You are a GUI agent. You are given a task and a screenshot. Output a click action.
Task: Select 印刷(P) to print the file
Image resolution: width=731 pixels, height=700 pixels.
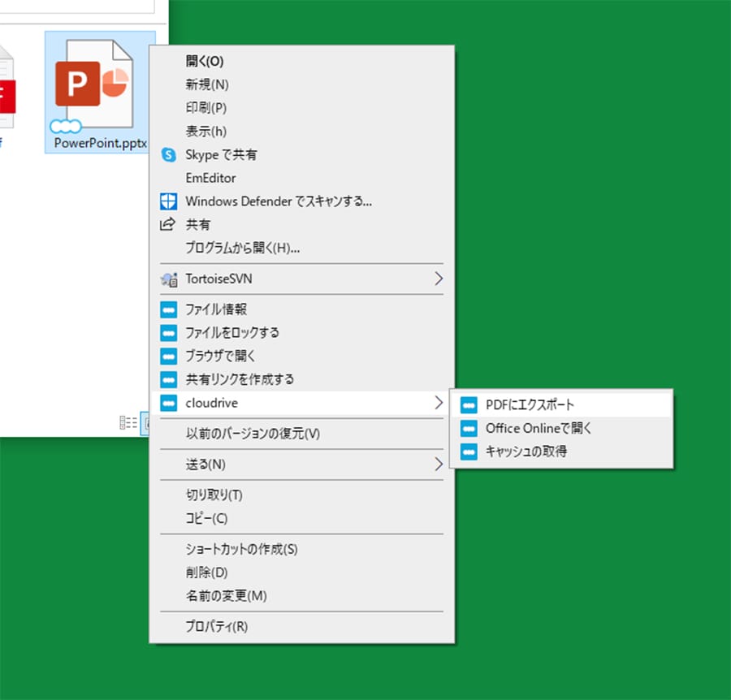point(301,108)
